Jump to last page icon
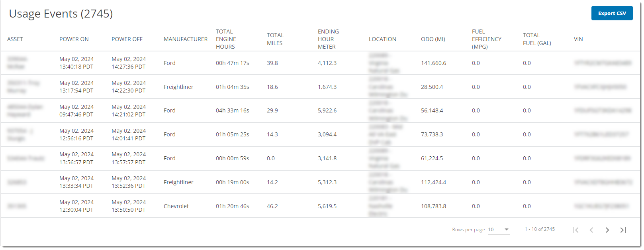 (x=623, y=230)
